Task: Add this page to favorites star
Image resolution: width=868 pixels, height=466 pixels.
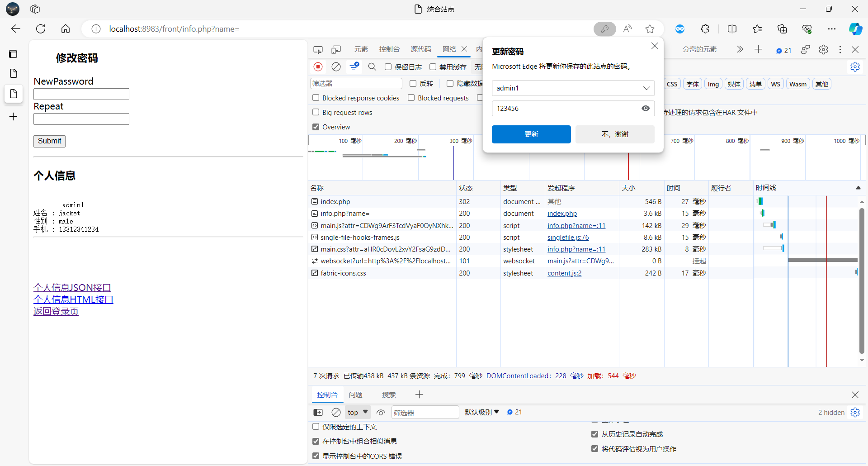Action: (x=650, y=29)
